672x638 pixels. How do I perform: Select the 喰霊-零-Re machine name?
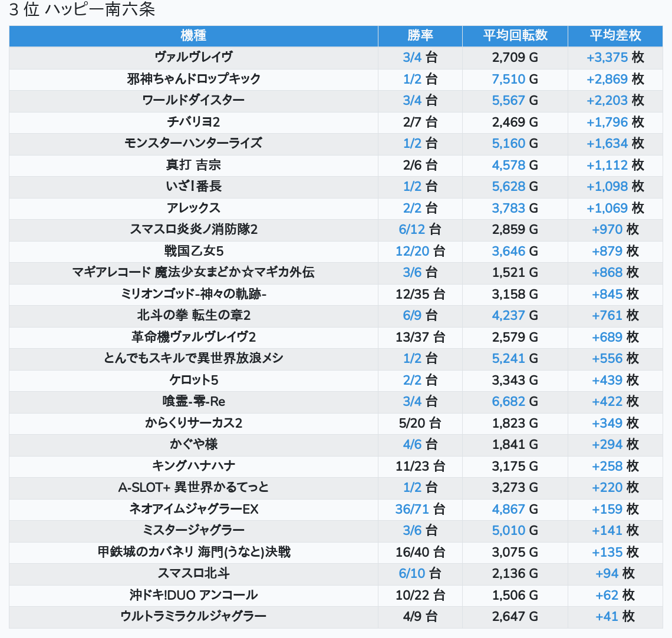point(193,402)
